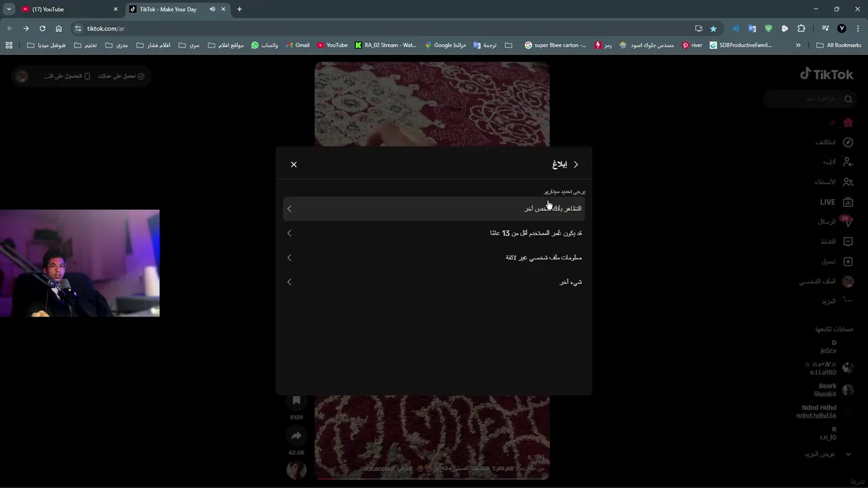Open Upload (تحميل) plus icon

pyautogui.click(x=848, y=262)
